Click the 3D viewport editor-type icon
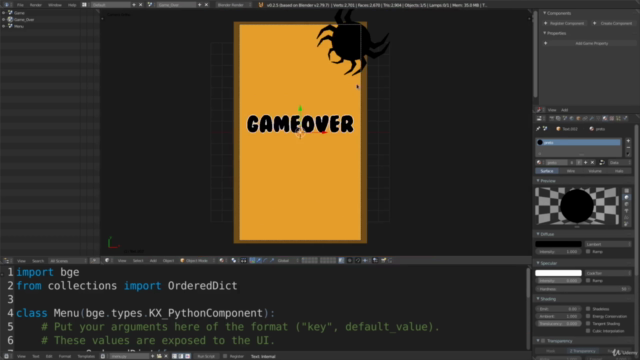The image size is (640, 360). [x=107, y=260]
